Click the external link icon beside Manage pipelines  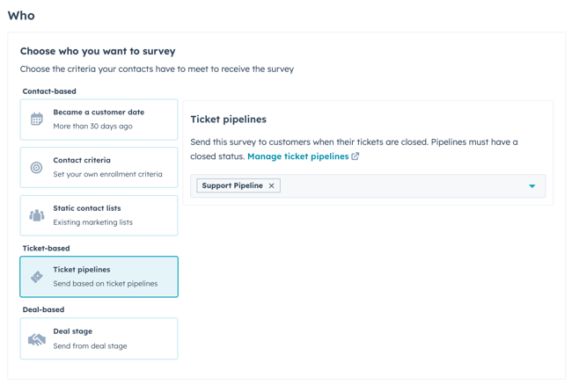click(x=355, y=156)
